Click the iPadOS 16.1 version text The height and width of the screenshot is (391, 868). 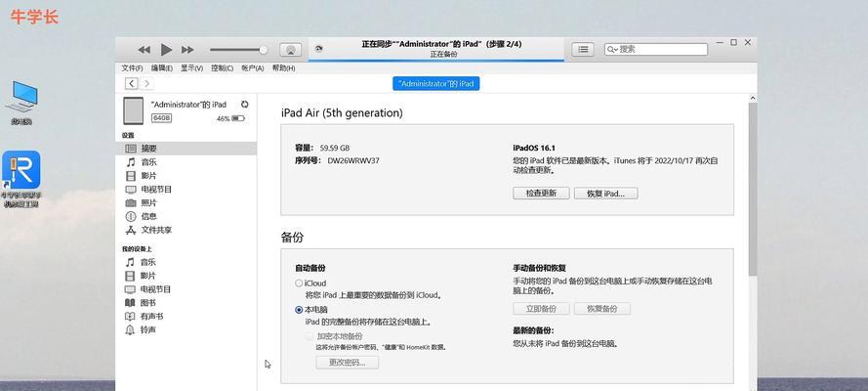(x=534, y=148)
